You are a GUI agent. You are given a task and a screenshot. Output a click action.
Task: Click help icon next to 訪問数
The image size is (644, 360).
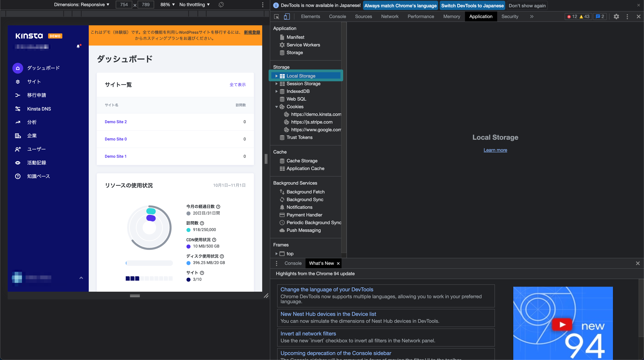(x=202, y=223)
